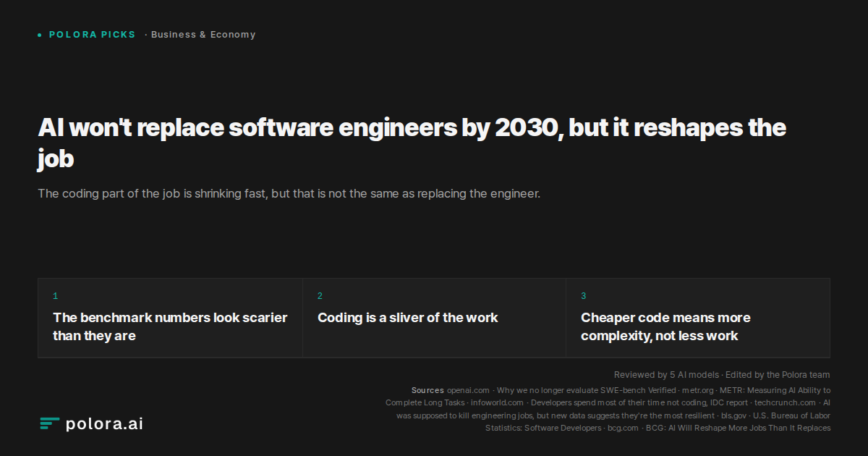This screenshot has width=868, height=456.
Task: Open card 'The benchmark numbers look scarier than they are'
Action: [170, 318]
